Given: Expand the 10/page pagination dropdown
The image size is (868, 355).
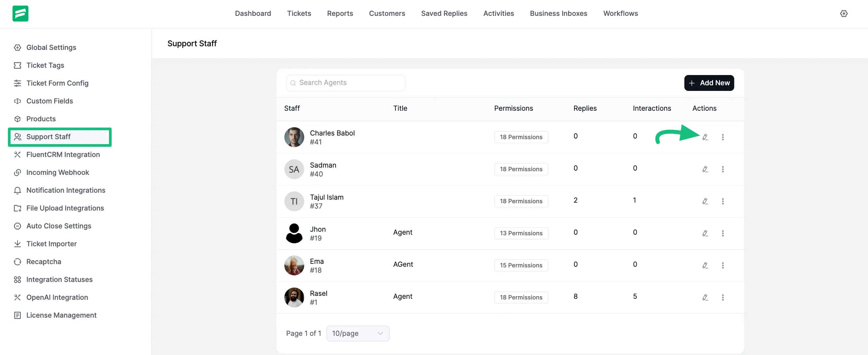Looking at the screenshot, I should click(357, 333).
